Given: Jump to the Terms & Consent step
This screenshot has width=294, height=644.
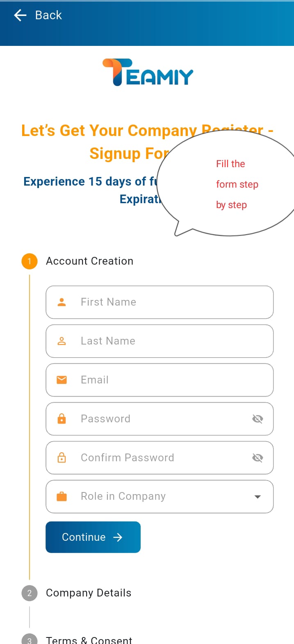Looking at the screenshot, I should coord(89,639).
